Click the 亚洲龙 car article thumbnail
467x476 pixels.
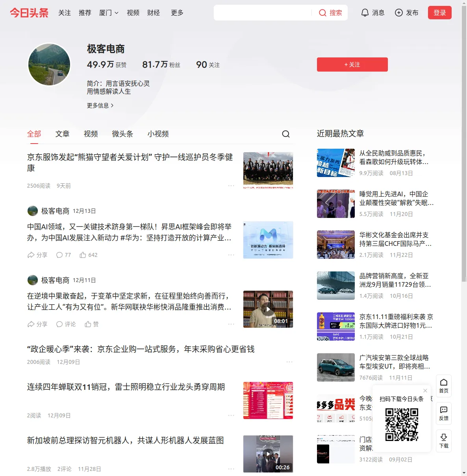pos(336,286)
